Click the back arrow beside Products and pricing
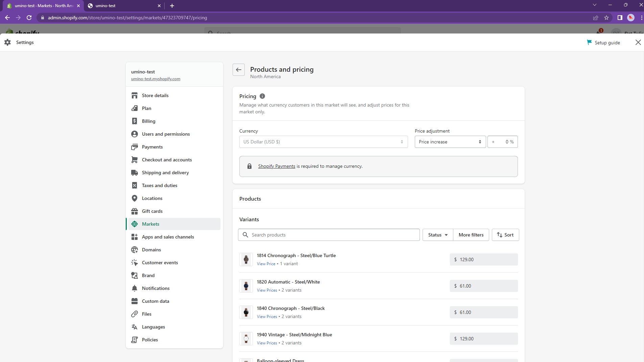Image resolution: width=644 pixels, height=362 pixels. coord(238,70)
